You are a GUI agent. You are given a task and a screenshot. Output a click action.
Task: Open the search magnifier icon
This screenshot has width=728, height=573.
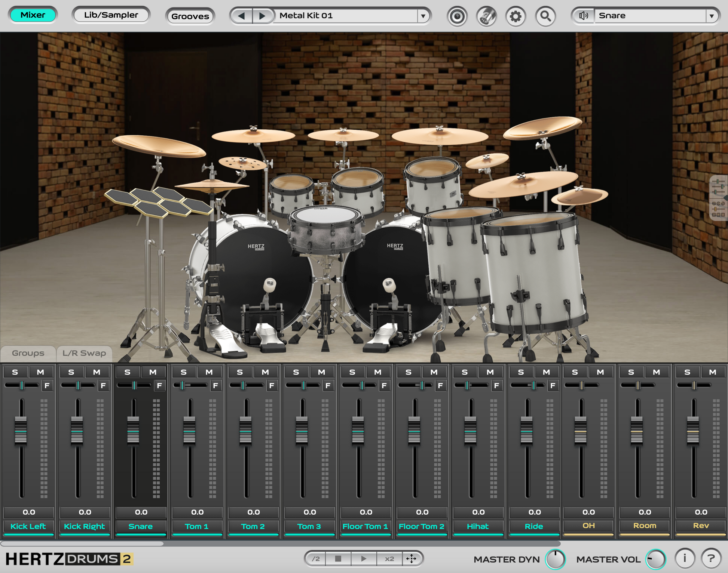click(x=545, y=16)
